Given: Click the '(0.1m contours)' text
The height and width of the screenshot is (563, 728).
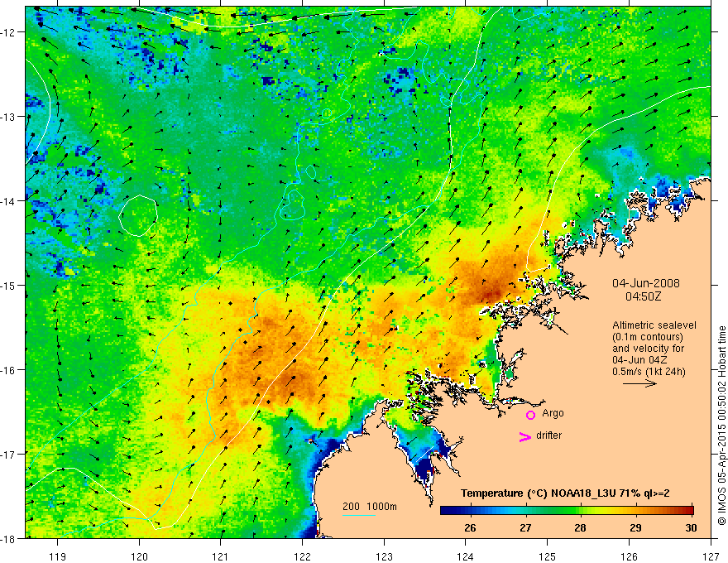Looking at the screenshot, I should [x=648, y=337].
